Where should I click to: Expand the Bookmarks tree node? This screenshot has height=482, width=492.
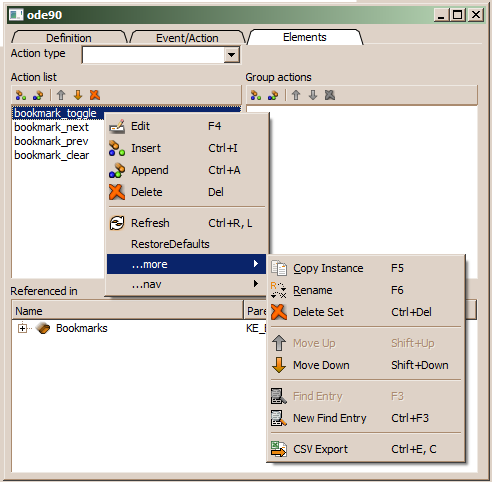coord(22,328)
